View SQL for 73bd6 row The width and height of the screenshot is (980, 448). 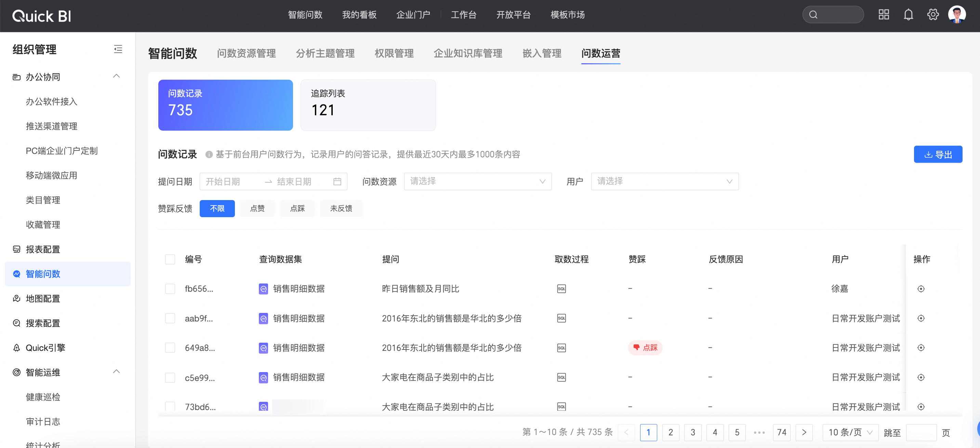[x=561, y=407]
